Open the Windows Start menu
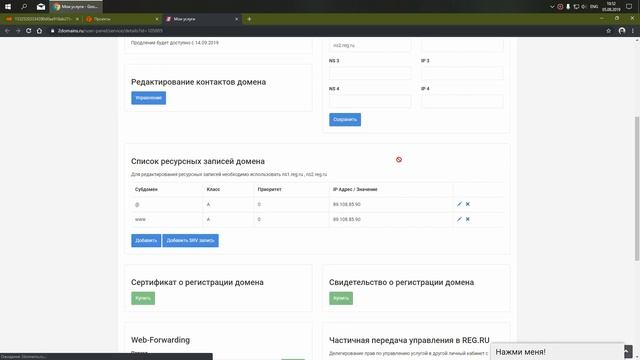640x360 pixels. coord(8,7)
